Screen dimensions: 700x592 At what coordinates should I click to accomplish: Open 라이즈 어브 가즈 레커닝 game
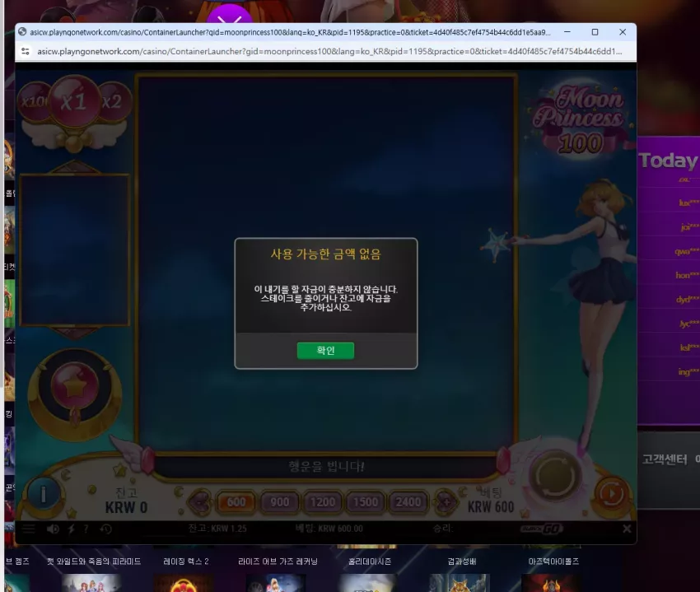pyautogui.click(x=278, y=562)
